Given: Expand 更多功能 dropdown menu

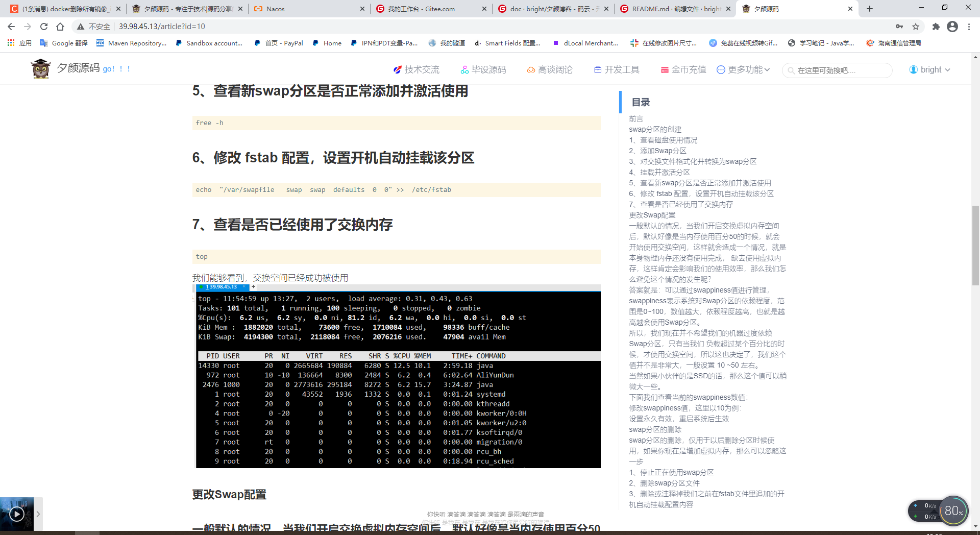Looking at the screenshot, I should coord(743,69).
